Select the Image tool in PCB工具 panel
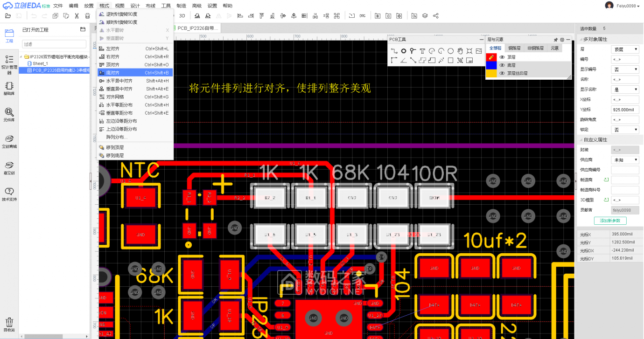644x339 pixels. click(x=479, y=50)
